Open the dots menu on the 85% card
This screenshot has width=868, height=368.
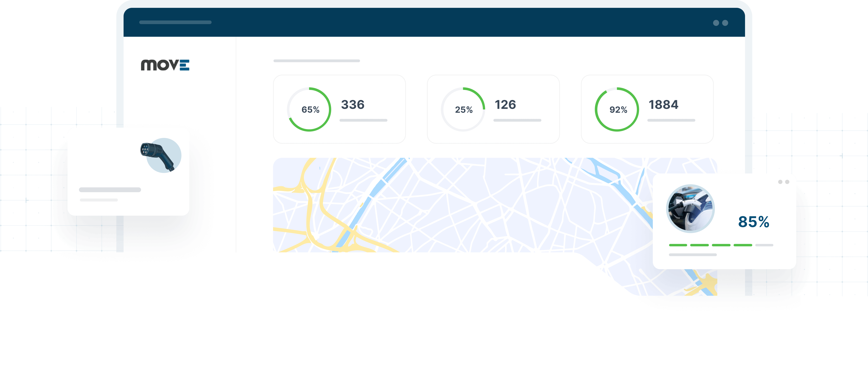point(783,182)
